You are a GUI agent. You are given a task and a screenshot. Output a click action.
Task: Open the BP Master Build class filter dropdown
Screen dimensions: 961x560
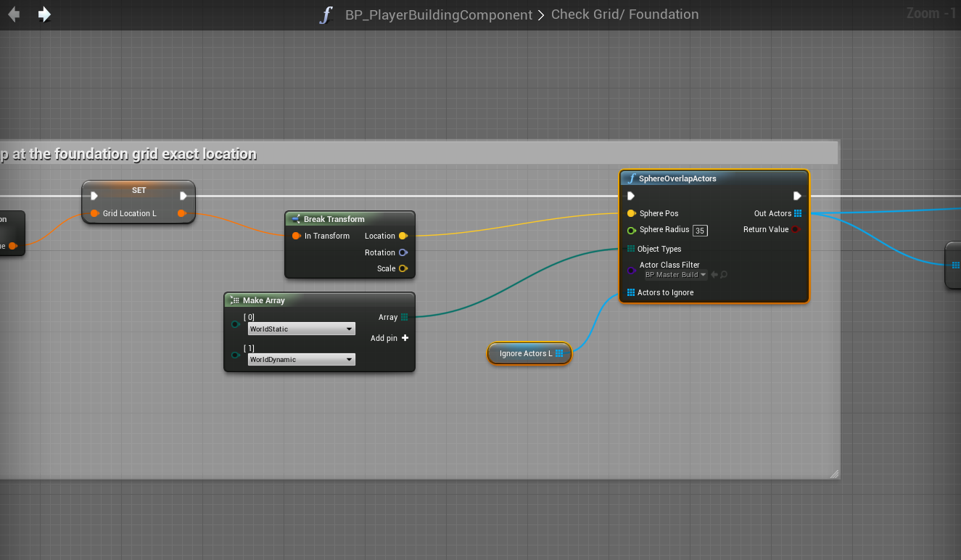click(675, 275)
